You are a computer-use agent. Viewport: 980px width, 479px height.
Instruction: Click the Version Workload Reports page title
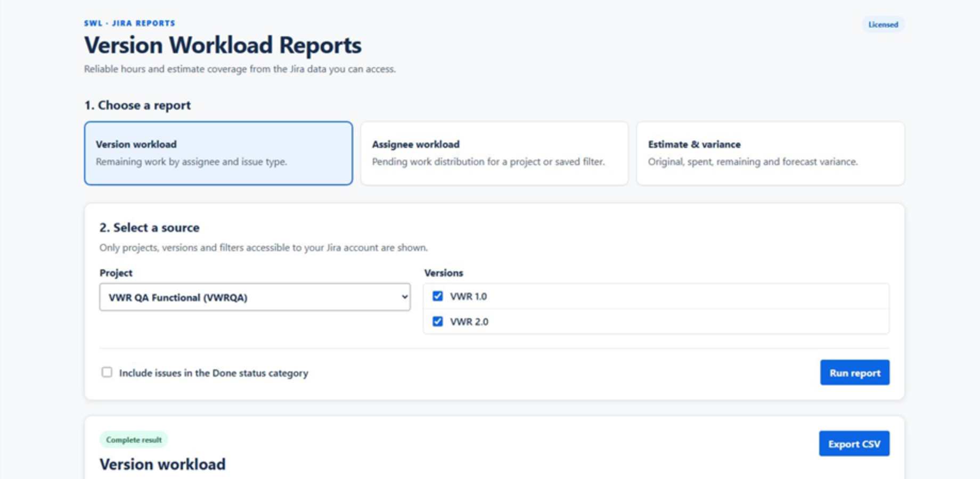click(223, 45)
